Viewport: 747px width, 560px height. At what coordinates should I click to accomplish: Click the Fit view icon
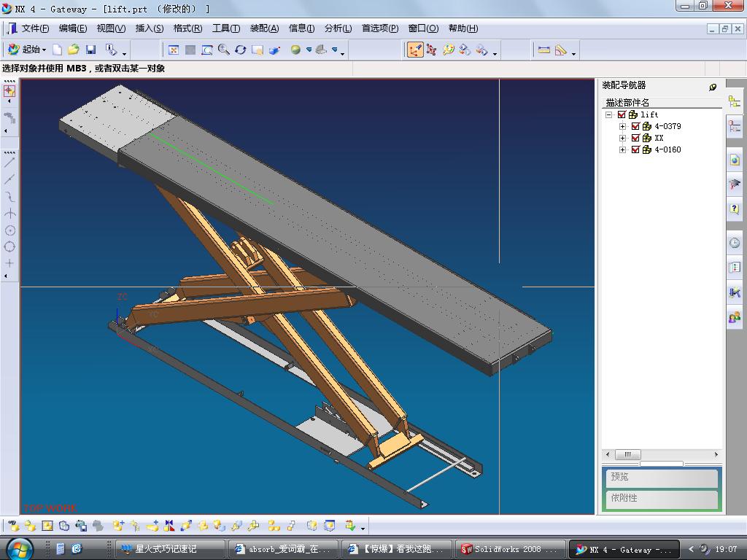pos(174,50)
